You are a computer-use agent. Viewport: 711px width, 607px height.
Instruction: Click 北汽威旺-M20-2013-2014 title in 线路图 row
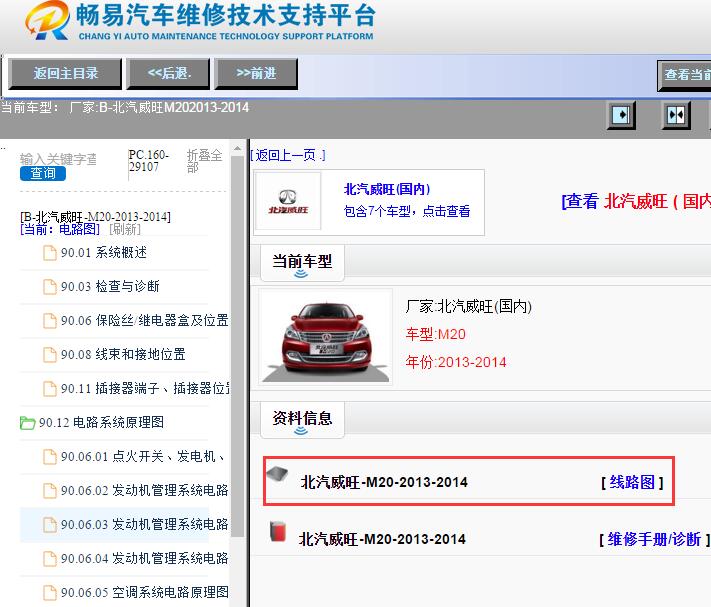point(384,482)
